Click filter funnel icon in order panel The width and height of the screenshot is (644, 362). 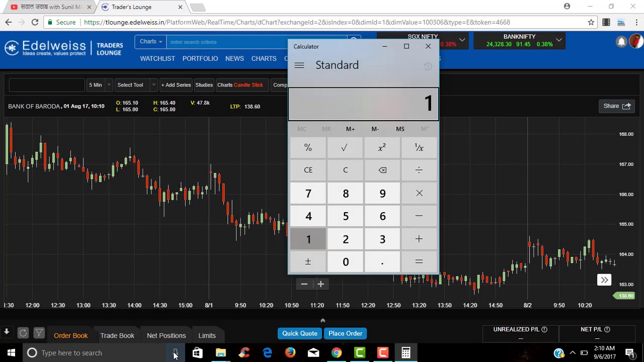pos(39,333)
